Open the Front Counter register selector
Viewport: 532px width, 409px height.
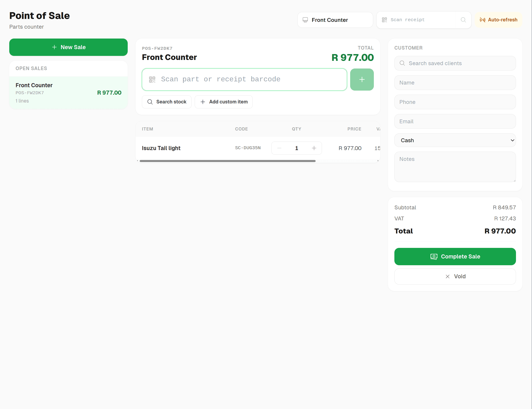(335, 20)
